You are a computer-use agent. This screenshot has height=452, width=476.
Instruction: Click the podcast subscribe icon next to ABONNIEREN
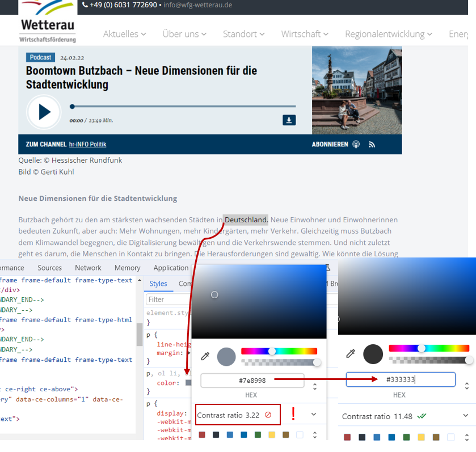(x=356, y=145)
